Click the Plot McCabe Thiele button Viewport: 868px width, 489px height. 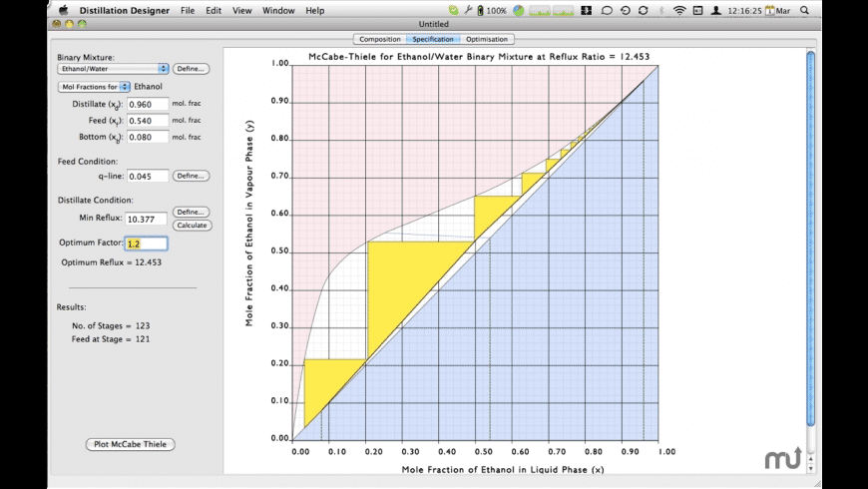coord(130,444)
